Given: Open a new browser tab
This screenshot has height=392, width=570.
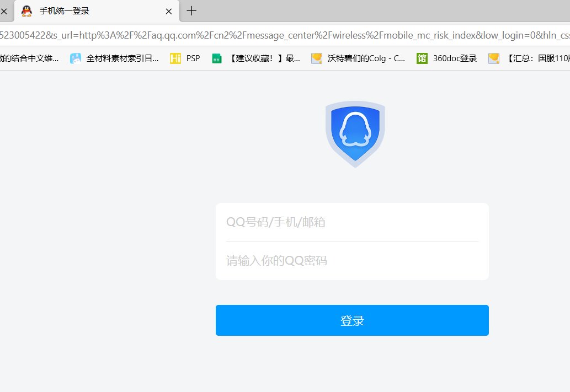Looking at the screenshot, I should 191,11.
